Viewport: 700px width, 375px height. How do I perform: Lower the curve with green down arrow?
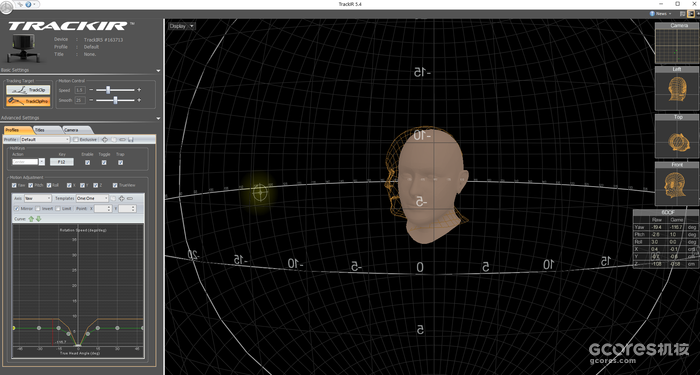click(x=38, y=219)
